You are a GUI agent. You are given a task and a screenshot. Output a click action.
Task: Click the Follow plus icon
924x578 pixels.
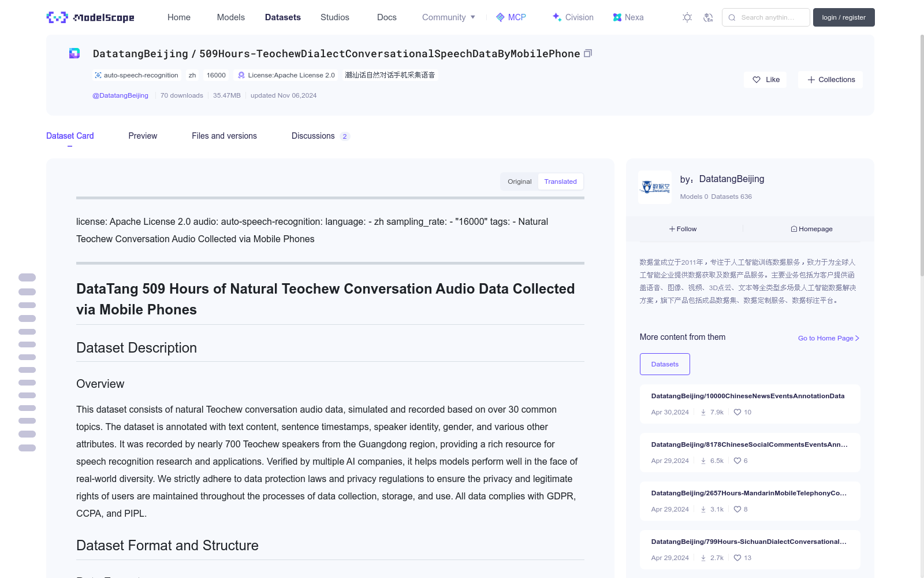[672, 229]
